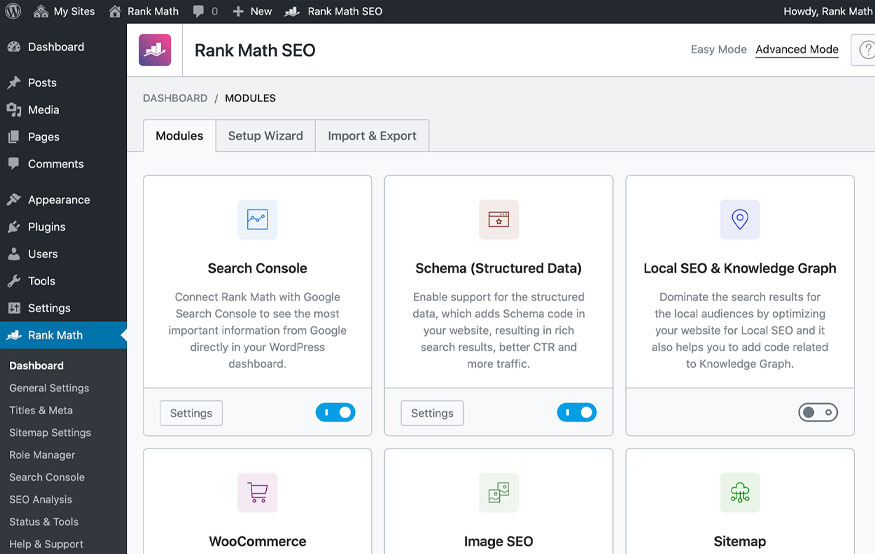Screen dimensions: 875x554
Task: Click the Rank Math SEO logo icon
Action: (155, 50)
